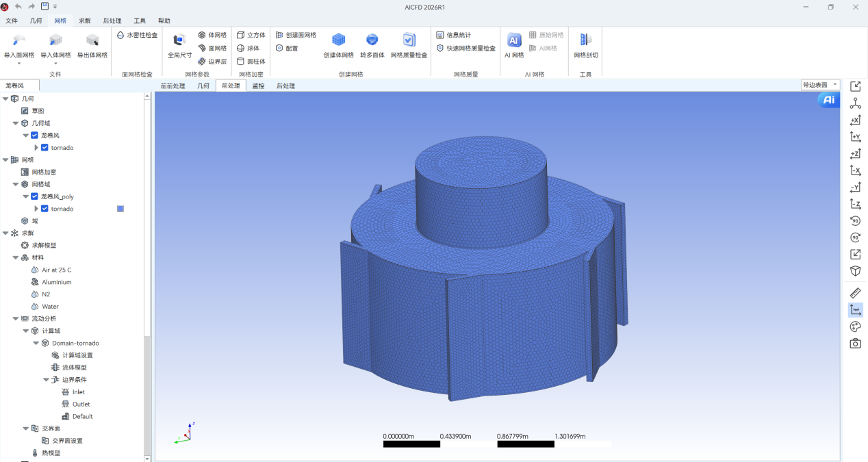Switch to the 后处理 ribbon tab
This screenshot has width=868, height=462.
click(x=112, y=21)
